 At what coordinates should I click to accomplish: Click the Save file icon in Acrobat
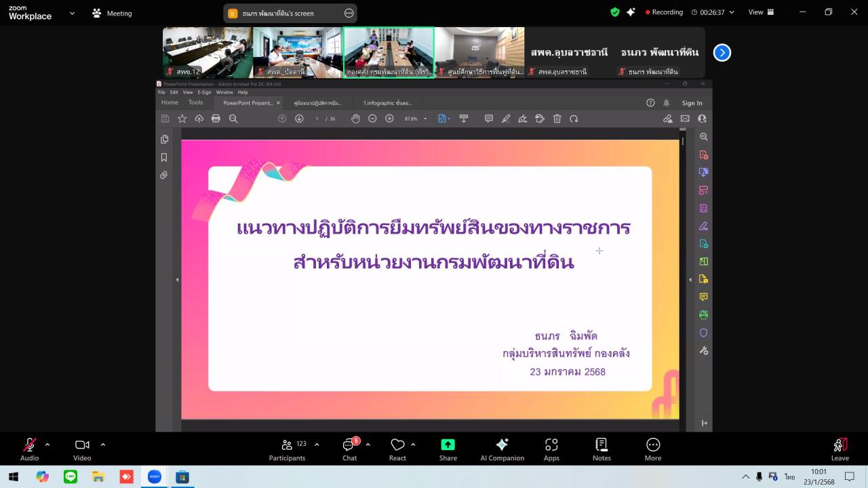165,118
